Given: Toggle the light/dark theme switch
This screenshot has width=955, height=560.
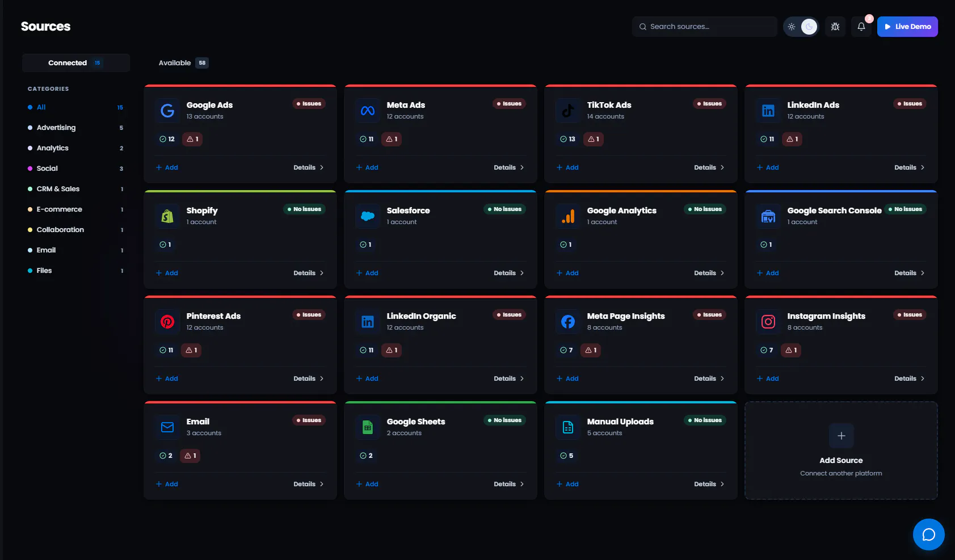Looking at the screenshot, I should click(801, 27).
